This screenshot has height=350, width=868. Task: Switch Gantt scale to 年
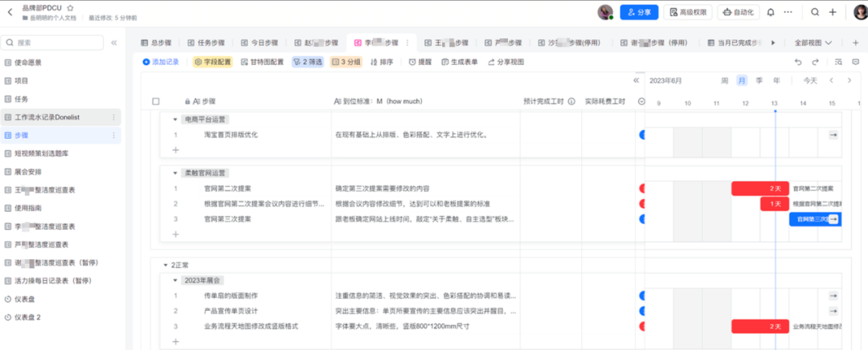[776, 80]
